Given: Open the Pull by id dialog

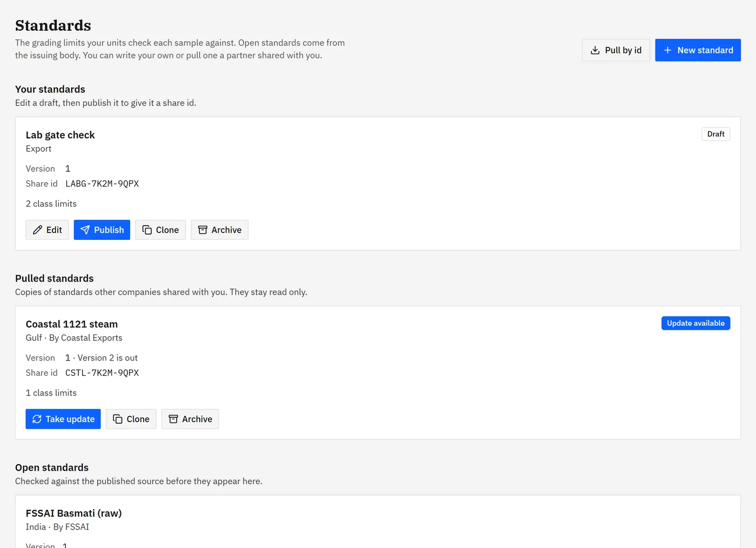Looking at the screenshot, I should point(616,50).
